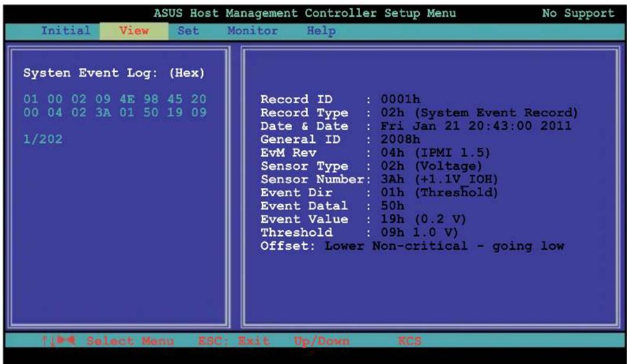Click the Record ID value 0001h
This screenshot has height=364, width=627.
coord(400,99)
